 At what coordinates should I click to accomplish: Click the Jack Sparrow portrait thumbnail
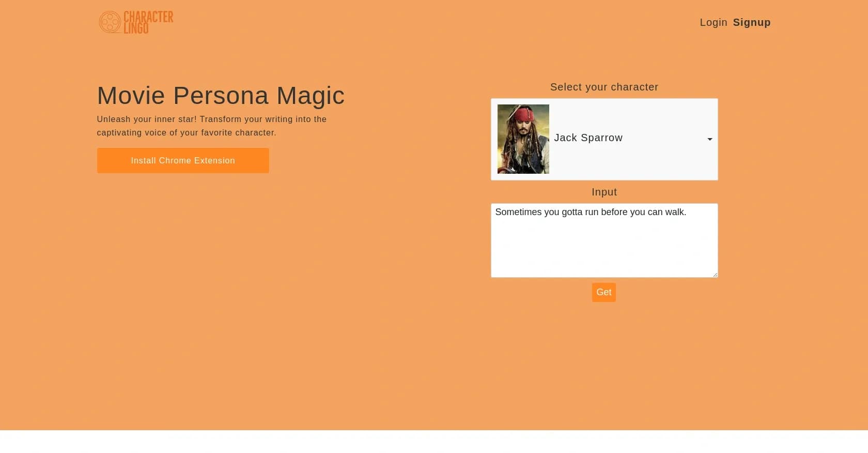[523, 139]
